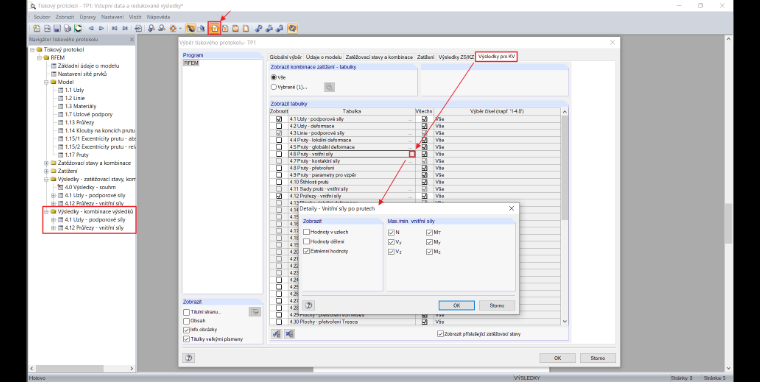Toggle Vše checkbox for 4.8 Pruty přetvoření
The image size is (760, 382).
click(425, 168)
